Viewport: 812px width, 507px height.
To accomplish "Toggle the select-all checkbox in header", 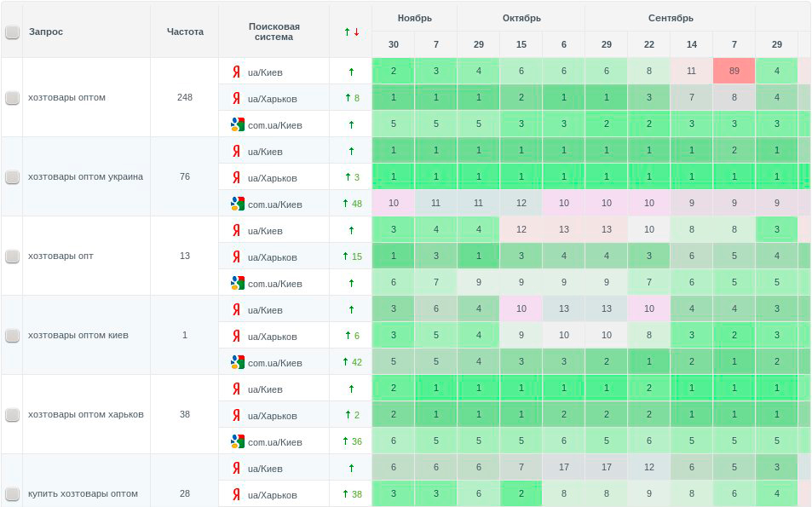I will pyautogui.click(x=12, y=32).
